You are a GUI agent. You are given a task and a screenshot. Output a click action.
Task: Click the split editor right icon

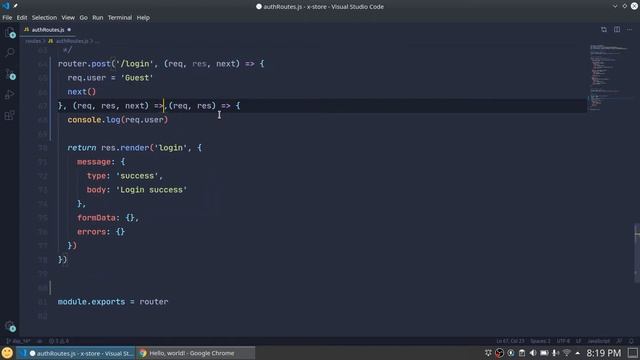[x=617, y=29]
